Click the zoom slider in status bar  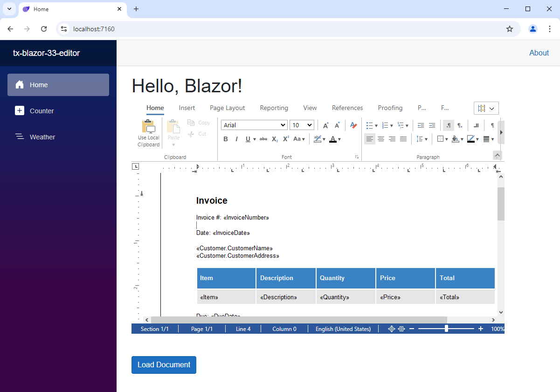click(x=446, y=329)
